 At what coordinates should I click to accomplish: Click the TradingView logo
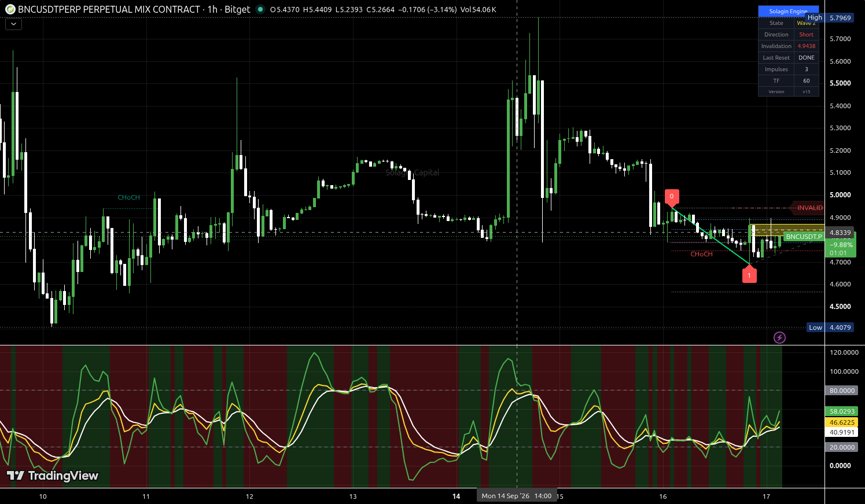pyautogui.click(x=53, y=476)
